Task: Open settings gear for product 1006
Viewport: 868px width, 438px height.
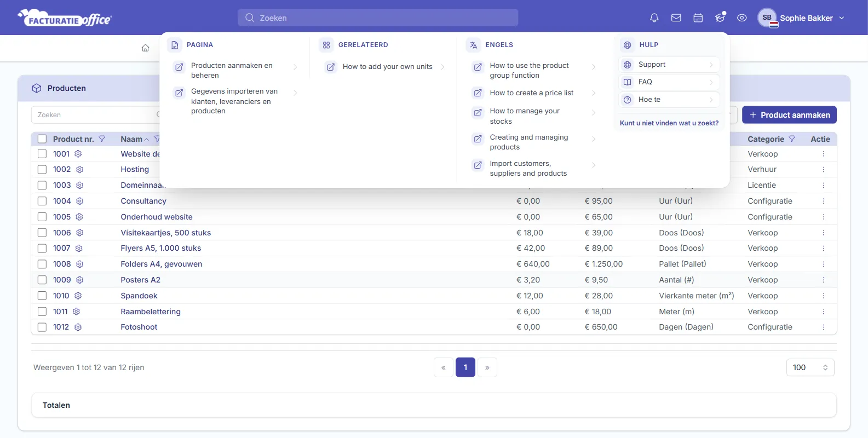Action: point(79,233)
